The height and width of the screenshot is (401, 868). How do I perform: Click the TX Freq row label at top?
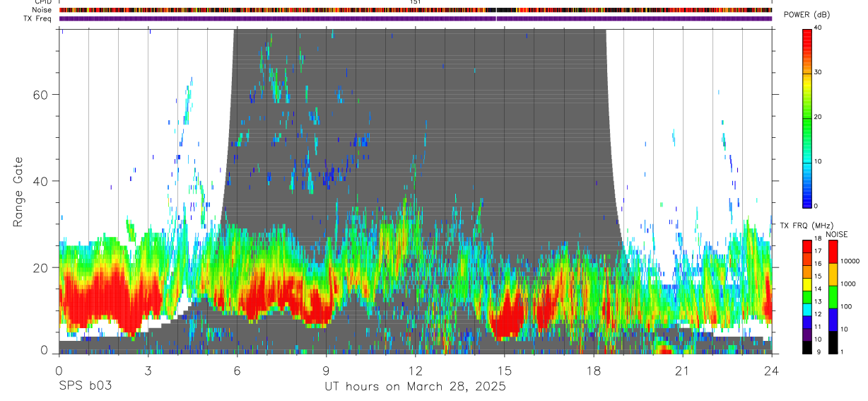pos(37,18)
